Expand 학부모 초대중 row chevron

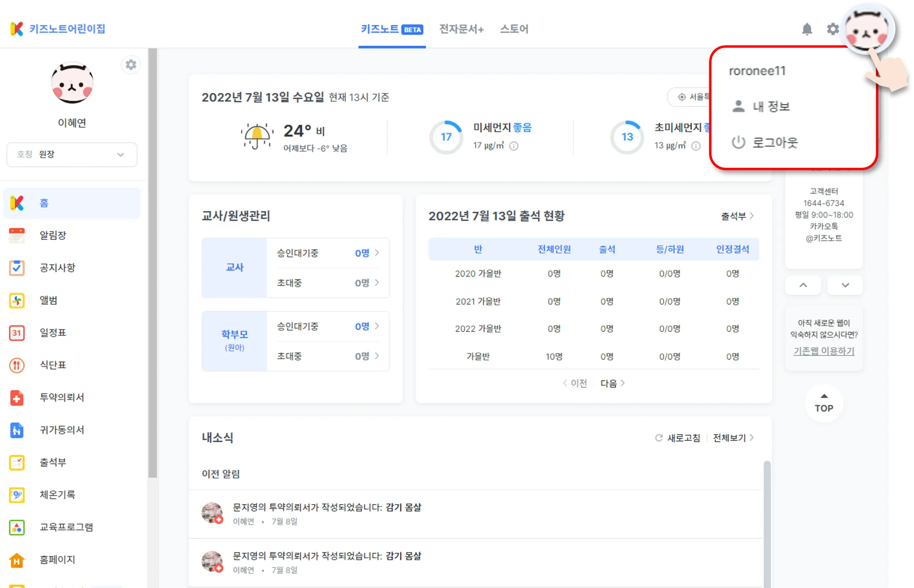click(x=377, y=356)
